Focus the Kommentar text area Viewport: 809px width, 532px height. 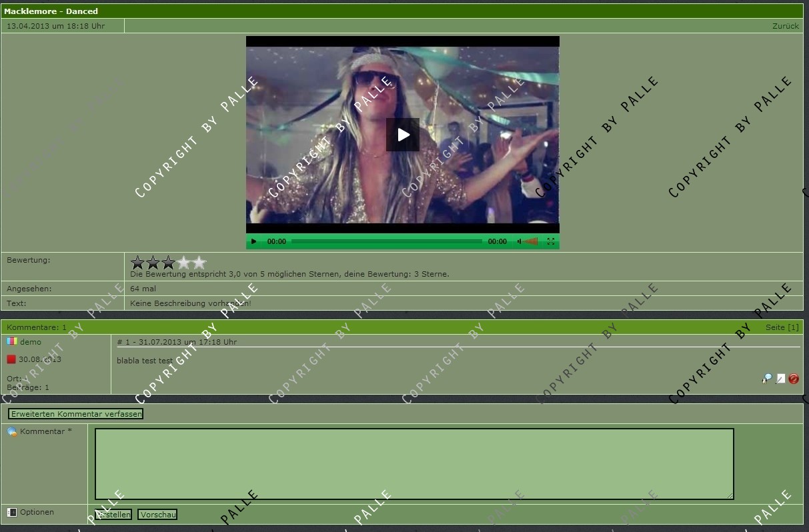point(414,464)
